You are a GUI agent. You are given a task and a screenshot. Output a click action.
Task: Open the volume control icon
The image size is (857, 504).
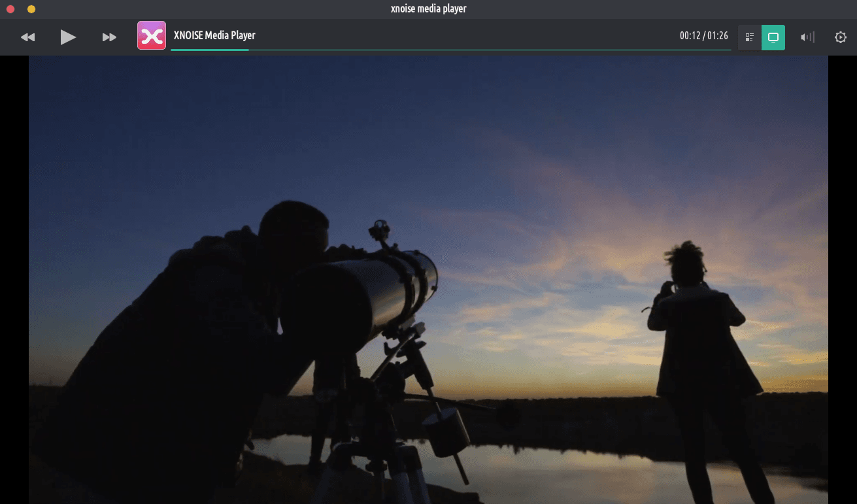(x=807, y=37)
